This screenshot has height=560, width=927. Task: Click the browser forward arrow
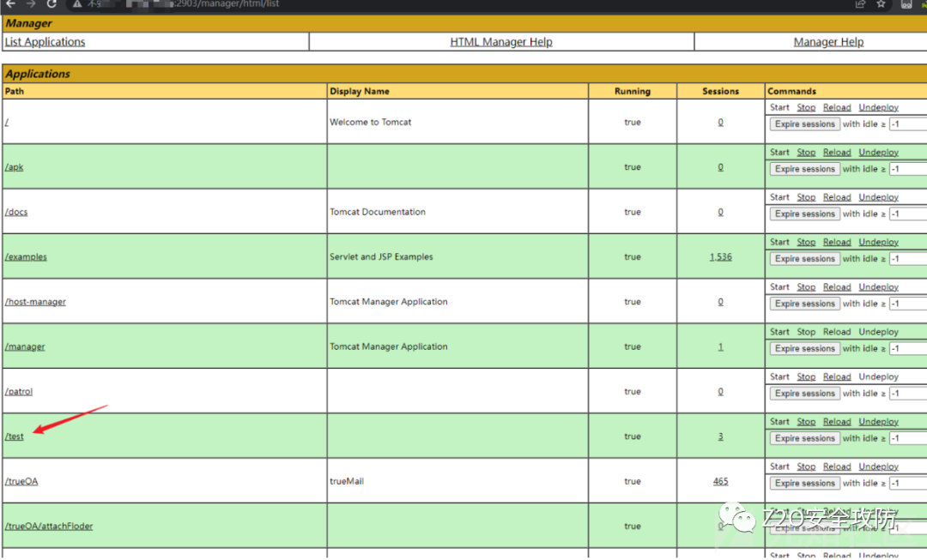coord(32,3)
